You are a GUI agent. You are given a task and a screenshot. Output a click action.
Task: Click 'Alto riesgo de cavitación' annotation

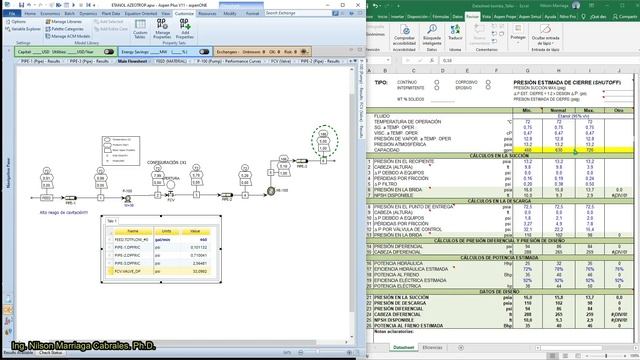[x=63, y=213]
